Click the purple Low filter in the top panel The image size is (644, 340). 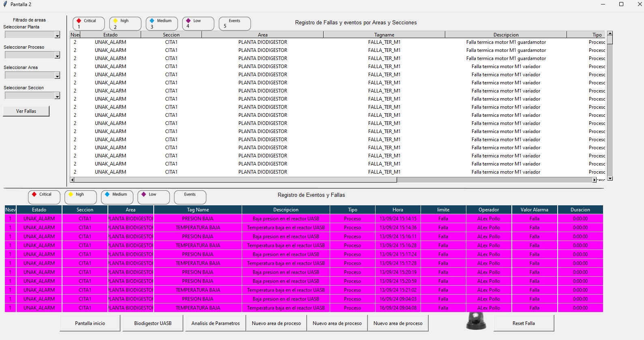(198, 24)
